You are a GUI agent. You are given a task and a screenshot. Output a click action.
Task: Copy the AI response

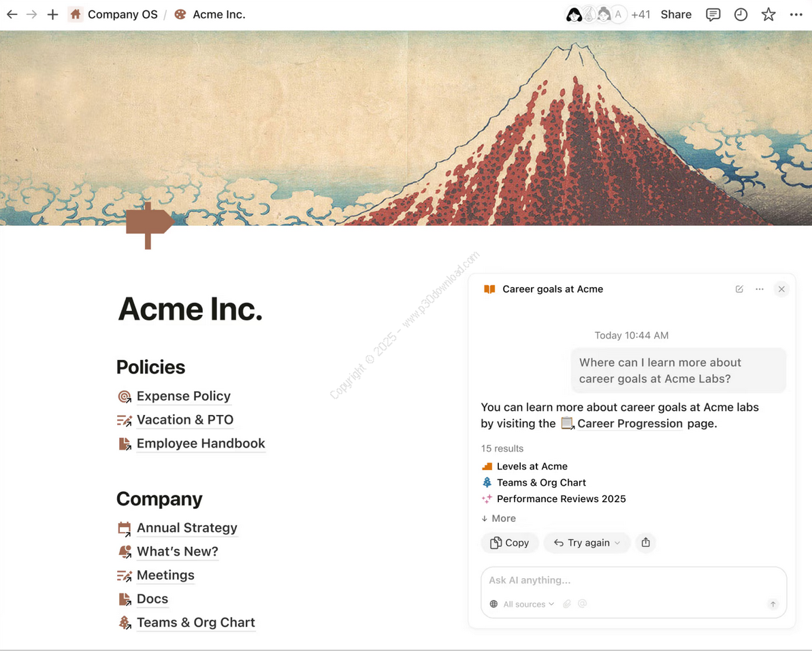click(510, 543)
